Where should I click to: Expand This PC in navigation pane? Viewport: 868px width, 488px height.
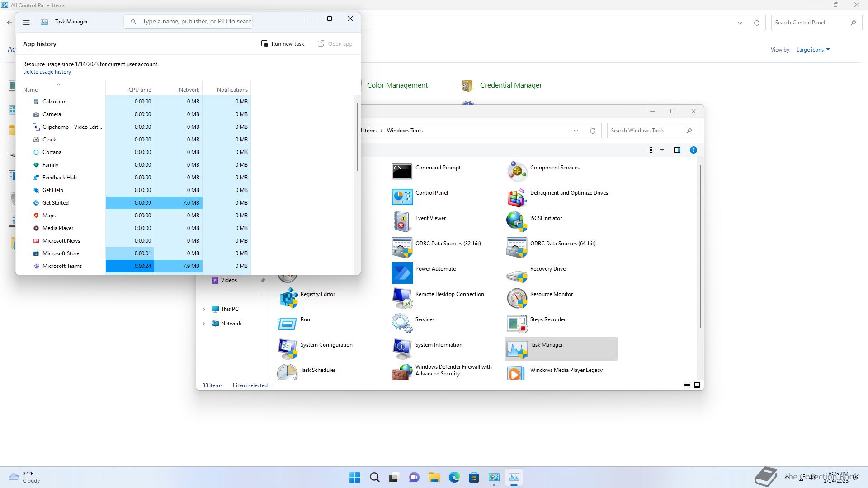203,309
